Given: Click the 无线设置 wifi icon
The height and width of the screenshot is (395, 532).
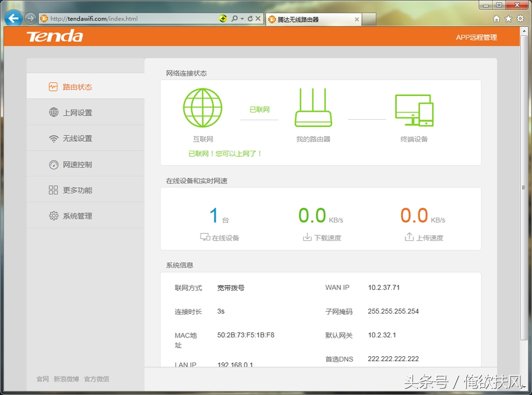Looking at the screenshot, I should [54, 138].
